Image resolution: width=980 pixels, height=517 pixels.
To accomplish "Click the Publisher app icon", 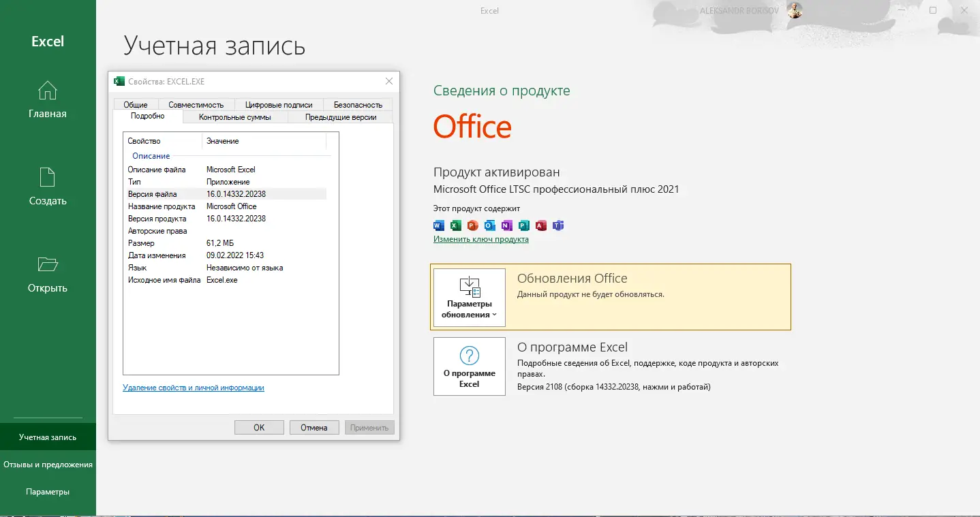I will coord(524,225).
